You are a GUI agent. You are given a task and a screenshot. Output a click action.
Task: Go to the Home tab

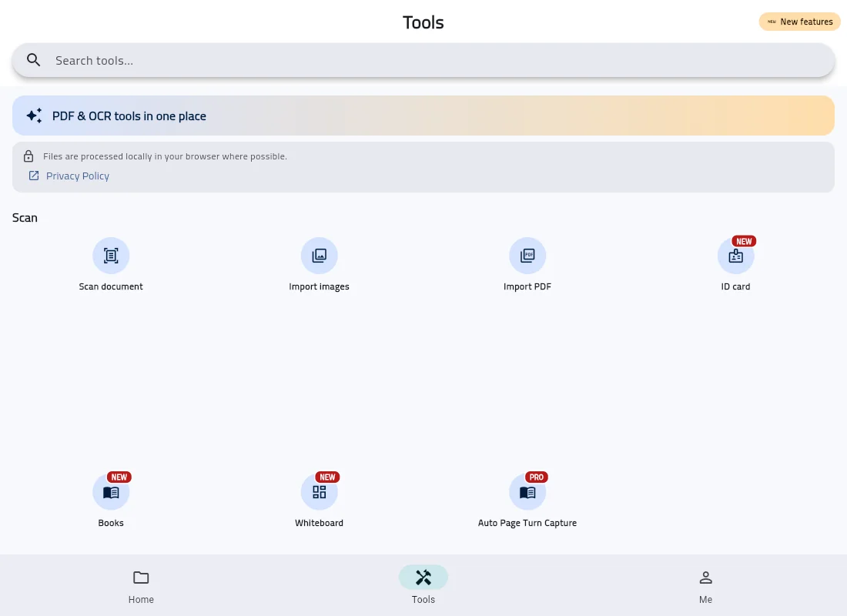tap(141, 586)
